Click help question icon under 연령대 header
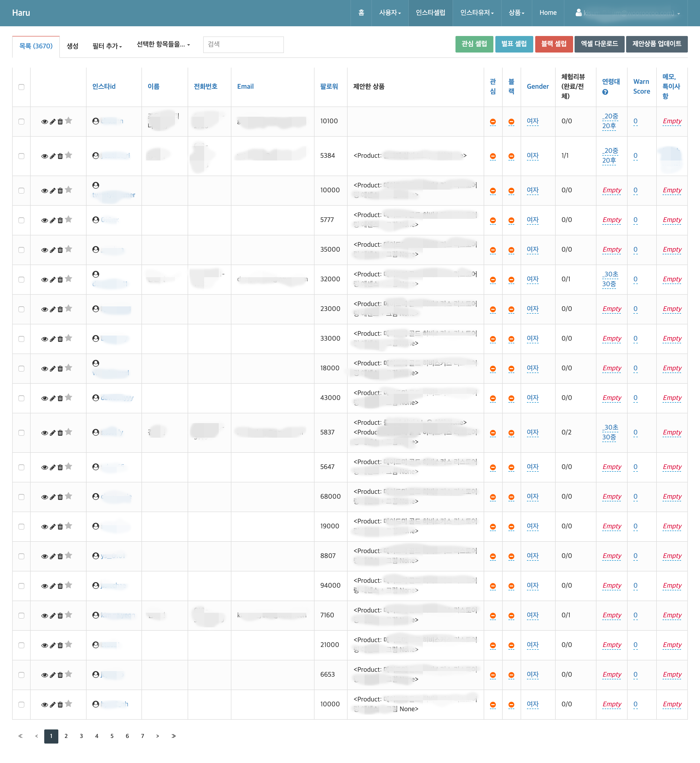 605,92
